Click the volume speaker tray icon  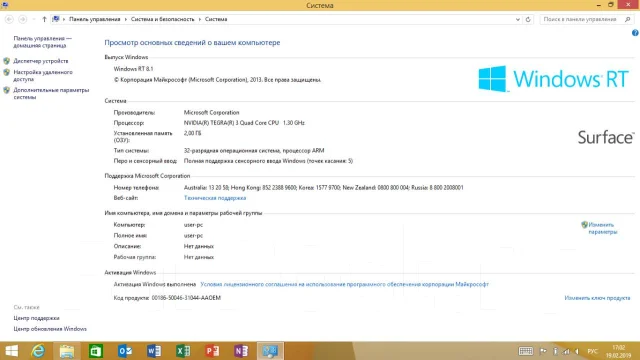[x=577, y=351]
